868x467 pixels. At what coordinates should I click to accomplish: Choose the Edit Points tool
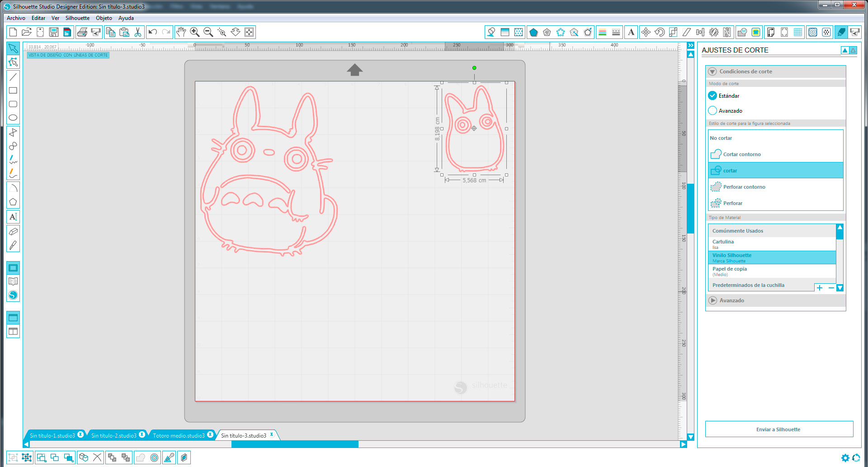pos(13,62)
